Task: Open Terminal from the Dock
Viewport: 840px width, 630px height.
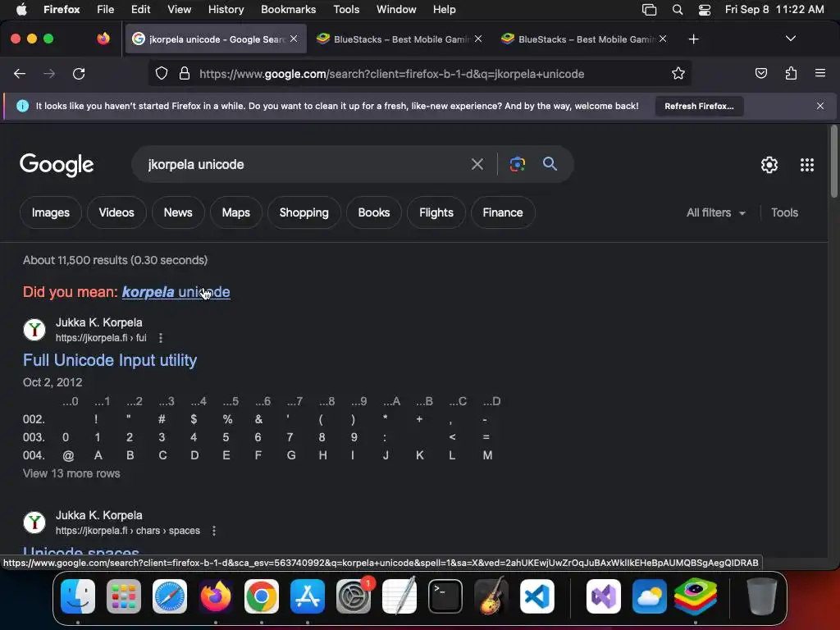Action: [x=445, y=596]
